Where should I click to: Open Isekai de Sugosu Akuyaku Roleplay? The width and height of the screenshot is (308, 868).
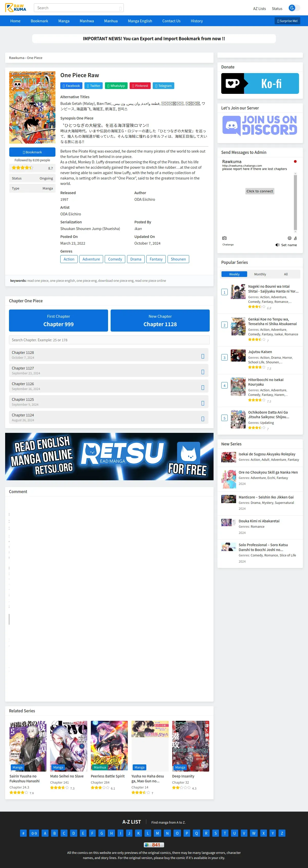pyautogui.click(x=267, y=454)
